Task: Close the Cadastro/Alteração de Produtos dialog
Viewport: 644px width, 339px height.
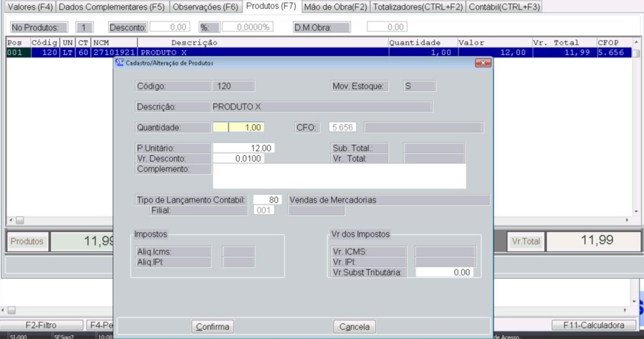Action: [482, 63]
